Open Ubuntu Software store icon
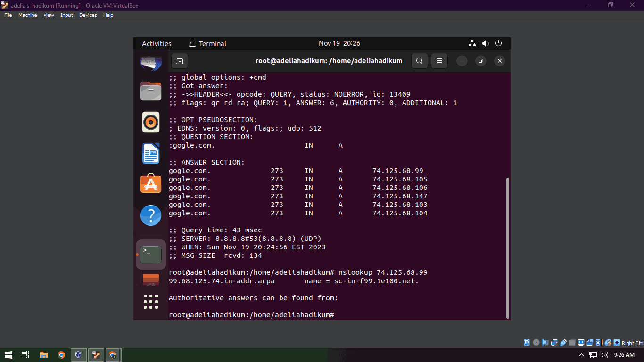This screenshot has height=362, width=644. (x=151, y=184)
